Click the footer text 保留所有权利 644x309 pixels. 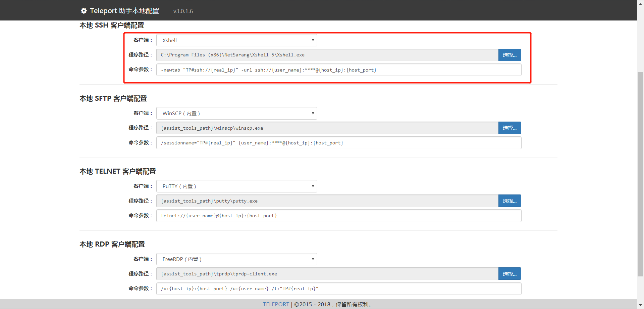click(x=354, y=304)
